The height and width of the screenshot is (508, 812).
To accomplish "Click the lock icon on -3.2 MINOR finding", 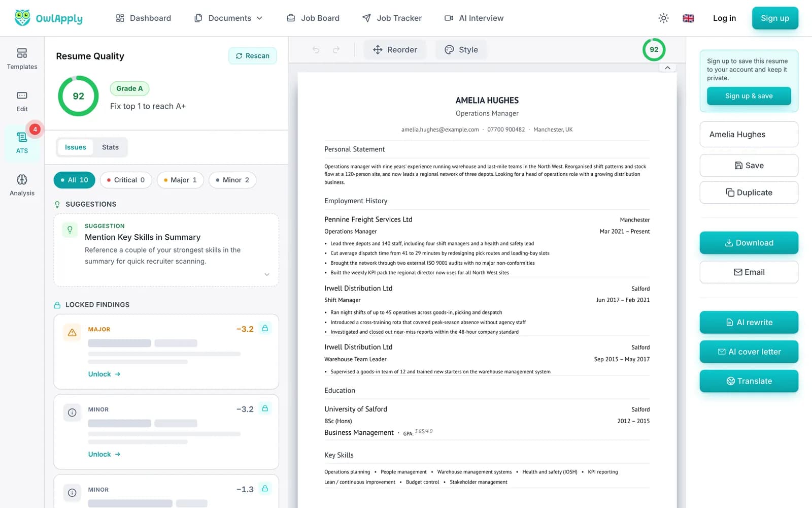I will click(265, 408).
